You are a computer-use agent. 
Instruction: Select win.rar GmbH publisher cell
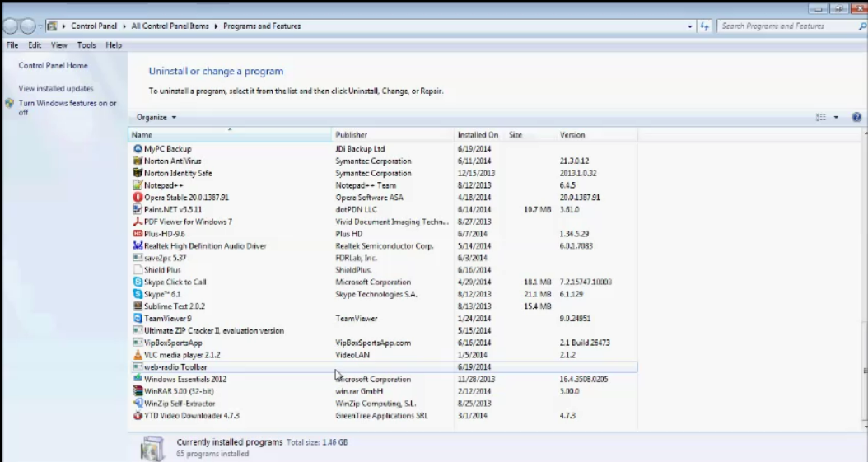(359, 391)
